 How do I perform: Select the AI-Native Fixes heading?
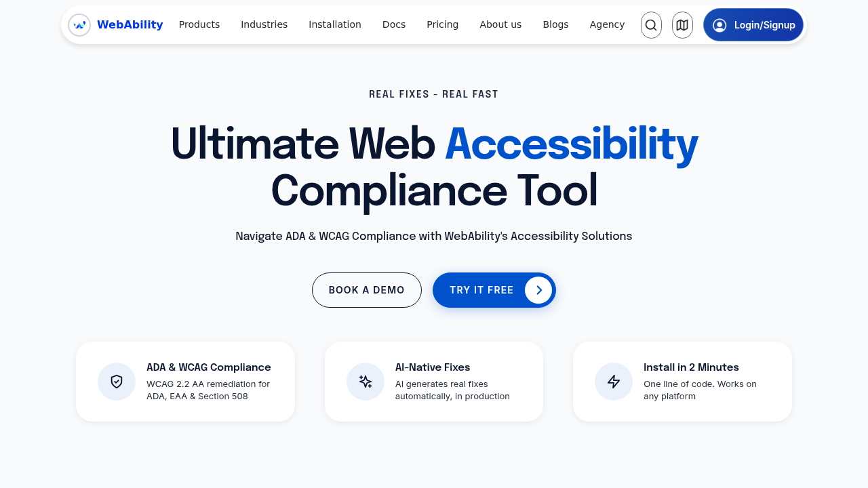433,367
